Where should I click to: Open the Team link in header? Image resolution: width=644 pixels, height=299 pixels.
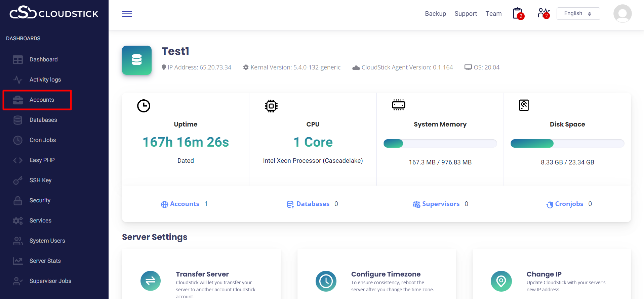(x=493, y=14)
